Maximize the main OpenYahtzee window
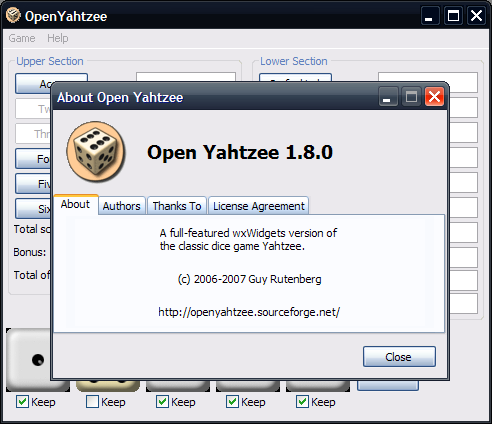This screenshot has height=424, width=492. click(x=453, y=16)
